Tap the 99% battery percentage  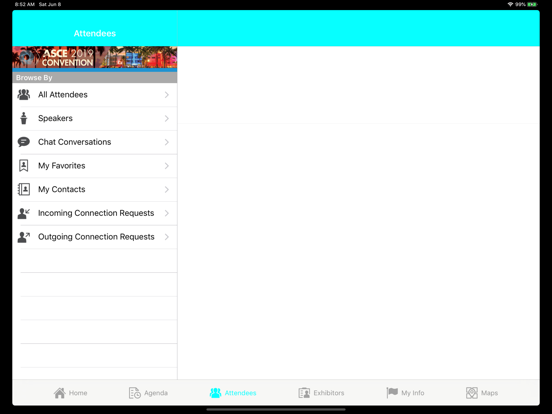[x=520, y=4]
